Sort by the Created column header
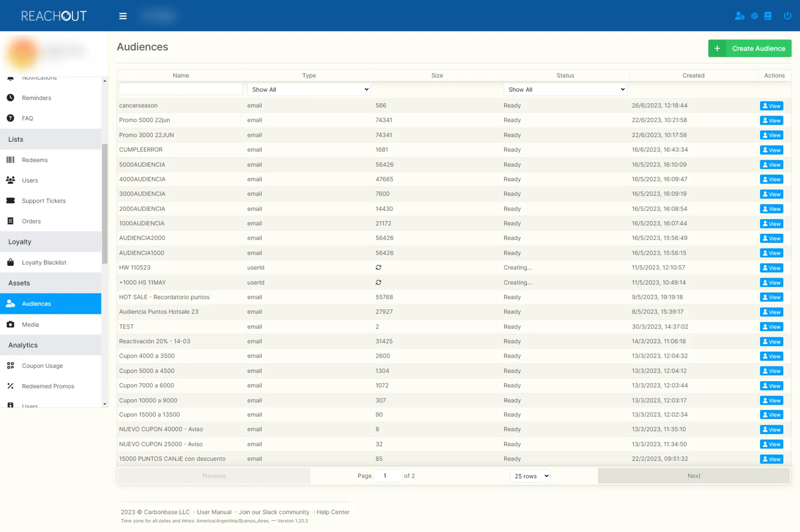The width and height of the screenshot is (800, 532). 693,76
